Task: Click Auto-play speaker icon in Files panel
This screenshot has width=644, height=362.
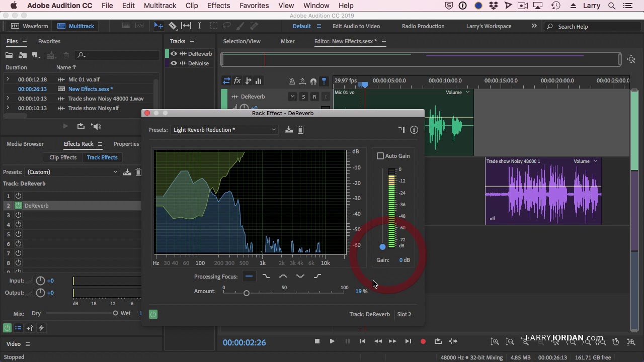Action: pyautogui.click(x=96, y=126)
